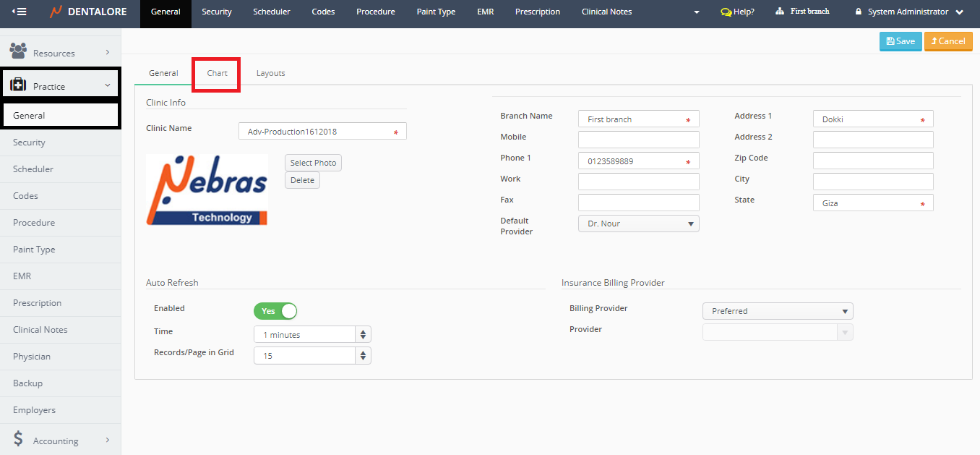Open the Resources people icon section
The height and width of the screenshot is (455, 980).
18,51
